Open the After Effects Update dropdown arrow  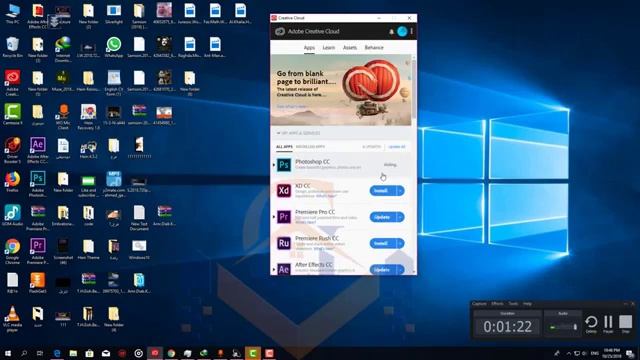click(400, 270)
